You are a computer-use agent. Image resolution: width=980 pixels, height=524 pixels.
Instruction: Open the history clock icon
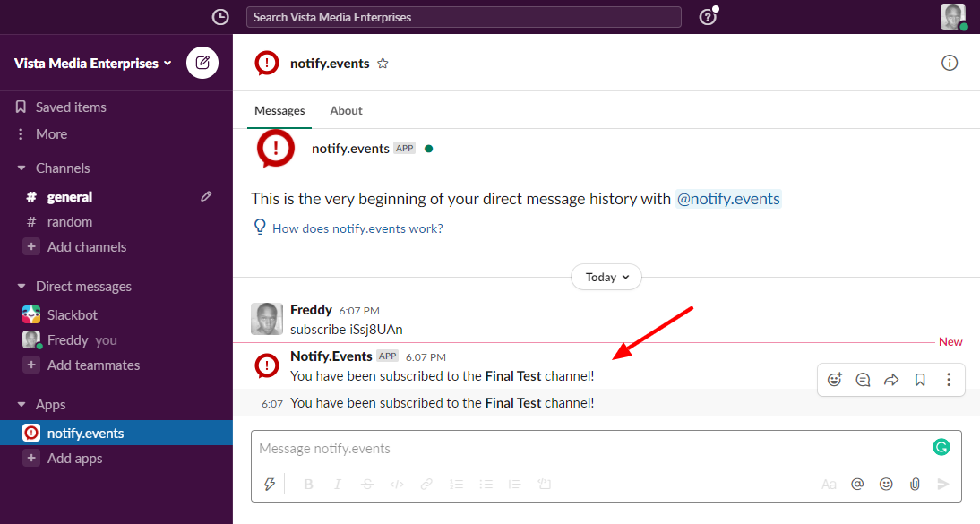pyautogui.click(x=220, y=17)
